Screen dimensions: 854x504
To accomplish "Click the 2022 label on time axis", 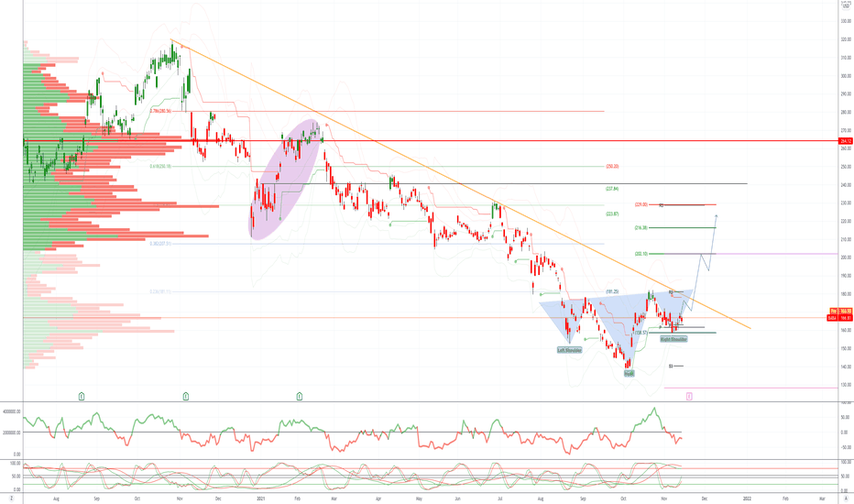I will coord(748,499).
